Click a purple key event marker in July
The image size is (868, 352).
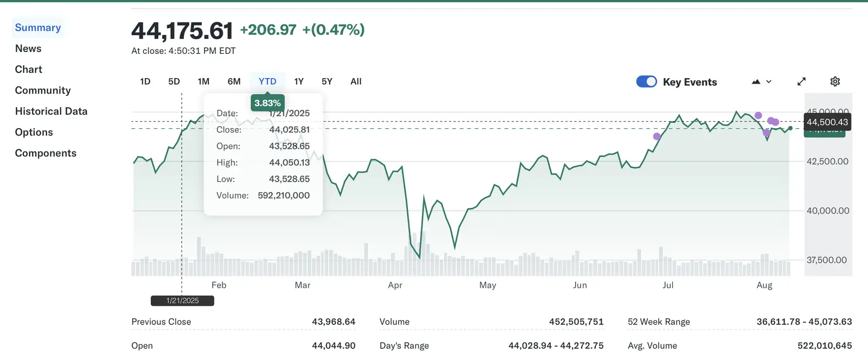point(656,136)
